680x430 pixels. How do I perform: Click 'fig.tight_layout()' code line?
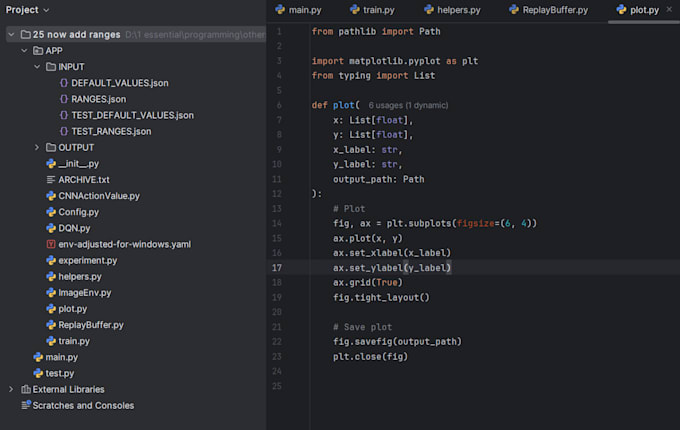[381, 297]
